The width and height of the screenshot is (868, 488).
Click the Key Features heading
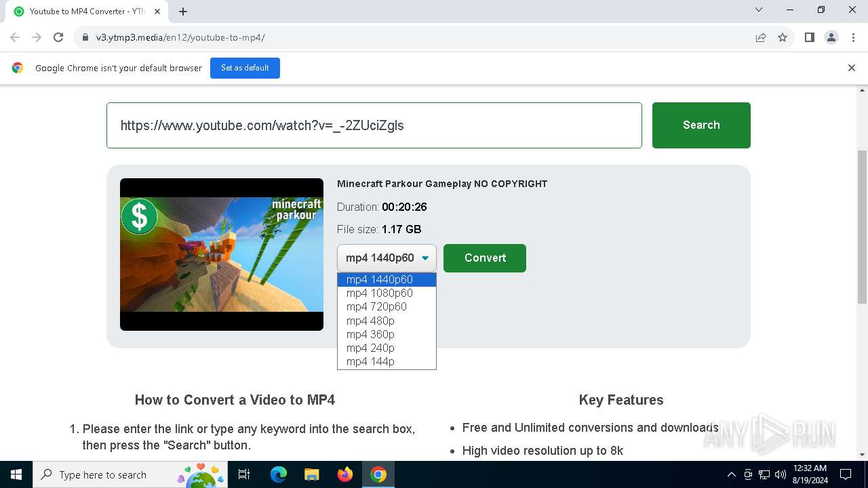[621, 400]
